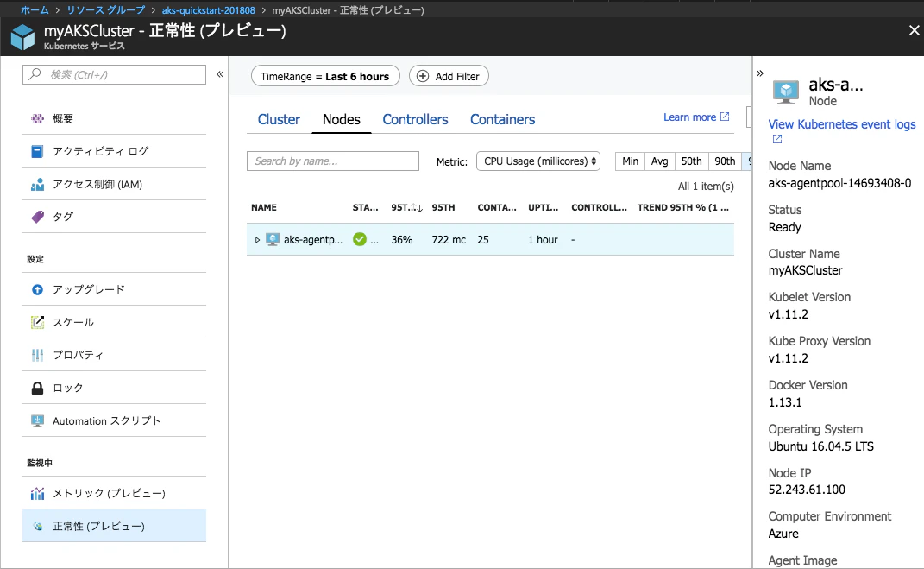Open the Learn more link
The height and width of the screenshot is (569, 924).
696,117
